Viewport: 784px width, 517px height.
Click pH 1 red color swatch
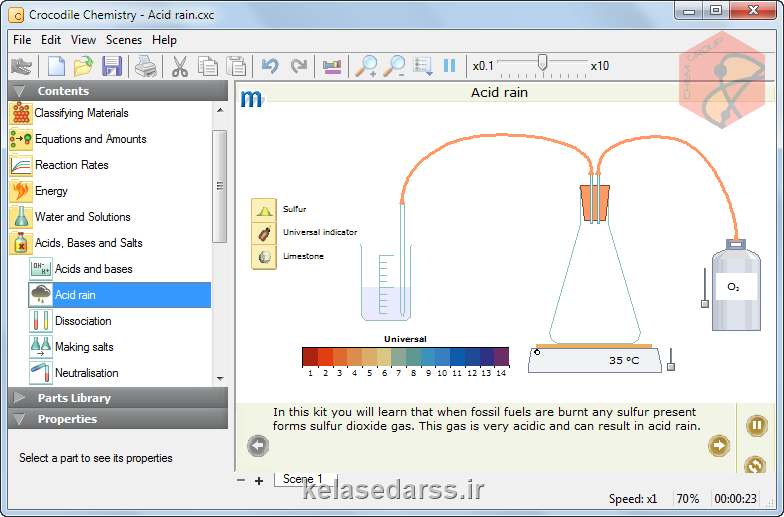(310, 357)
